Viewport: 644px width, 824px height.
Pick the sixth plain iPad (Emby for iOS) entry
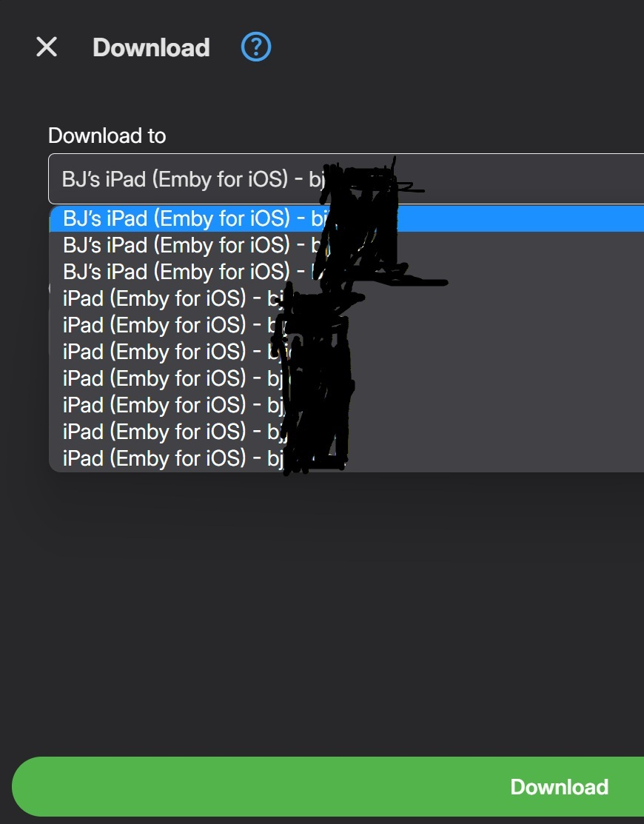[x=346, y=432]
